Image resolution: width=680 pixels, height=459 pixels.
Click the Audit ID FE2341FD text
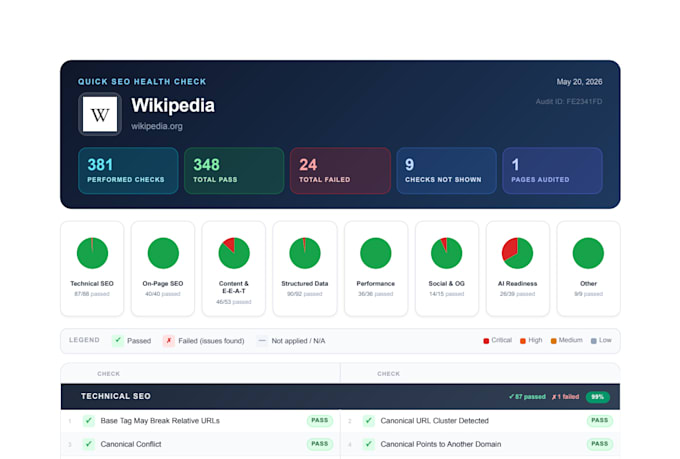click(569, 102)
